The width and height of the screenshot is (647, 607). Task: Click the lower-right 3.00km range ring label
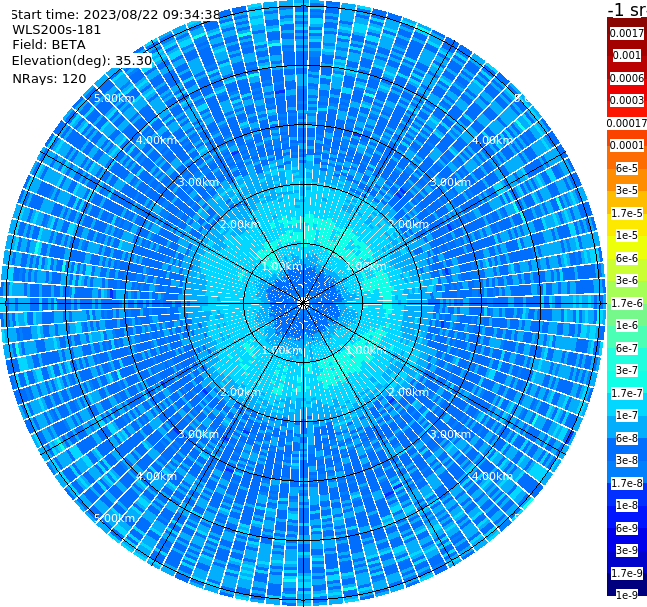coord(450,434)
